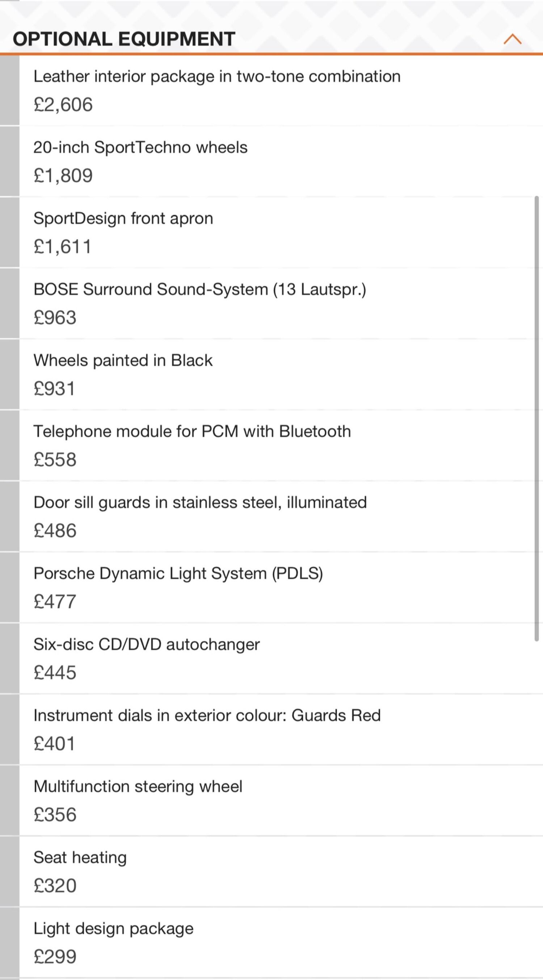Select Telephone module for PCM with Bluetooth
This screenshot has width=543, height=980.
(281, 446)
